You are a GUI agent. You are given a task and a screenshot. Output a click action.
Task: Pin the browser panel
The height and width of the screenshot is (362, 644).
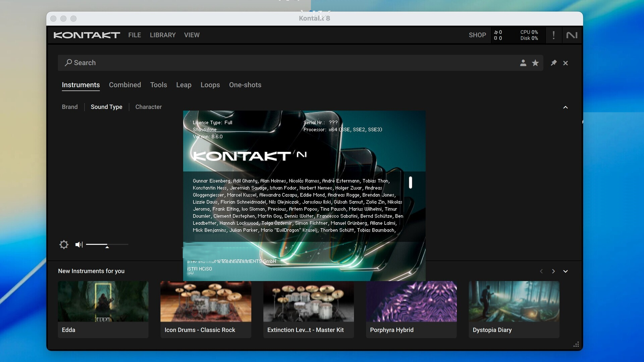[554, 63]
